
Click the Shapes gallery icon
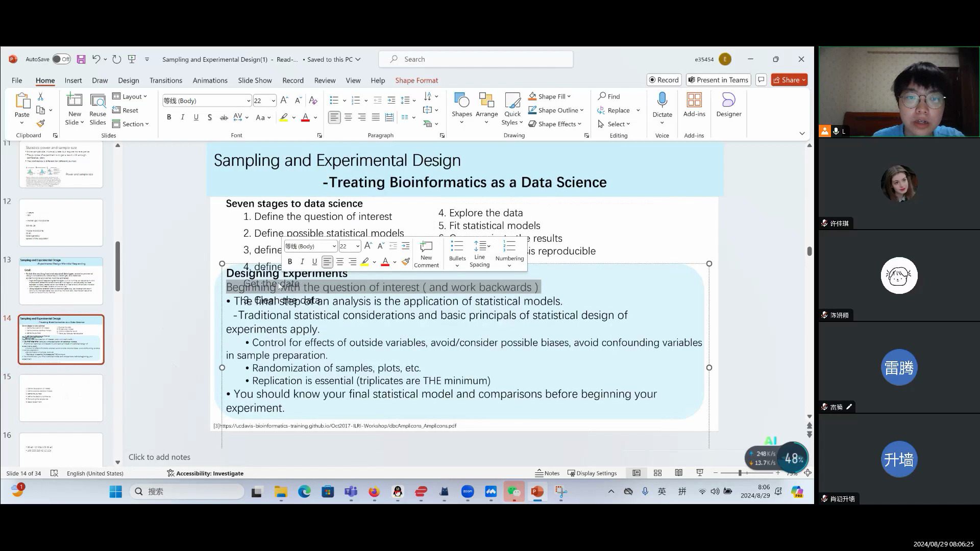[461, 100]
